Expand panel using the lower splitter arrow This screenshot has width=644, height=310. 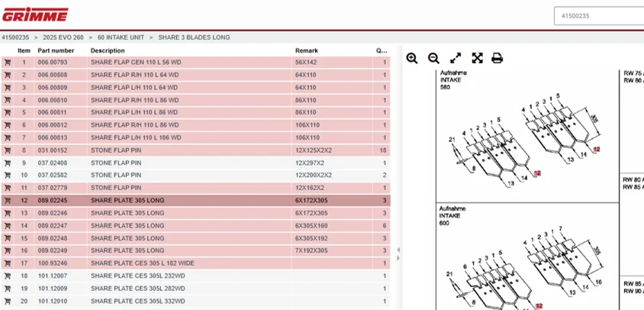(x=398, y=258)
